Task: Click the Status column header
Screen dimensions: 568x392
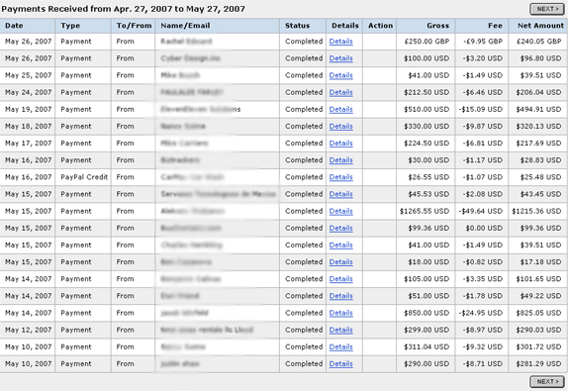Action: tap(303, 26)
